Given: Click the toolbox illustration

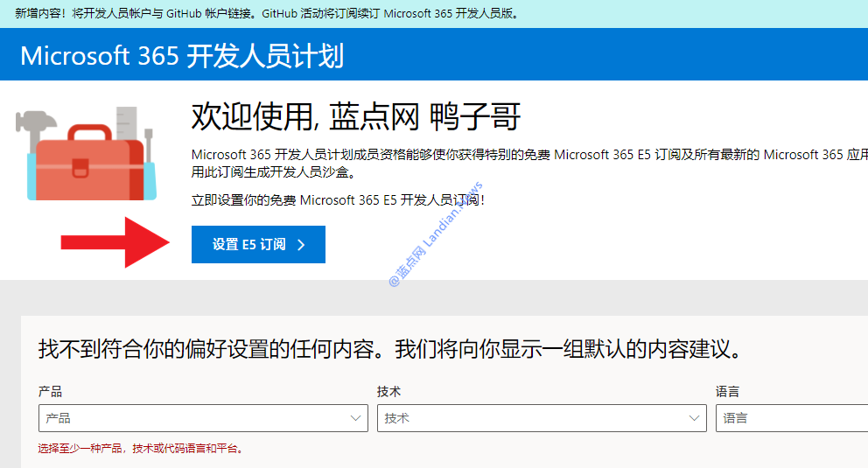Looking at the screenshot, I should [x=87, y=153].
